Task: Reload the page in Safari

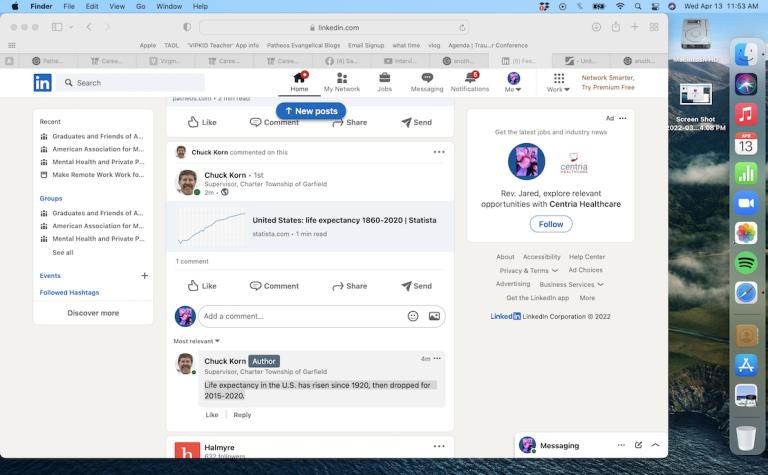Action: click(x=462, y=27)
